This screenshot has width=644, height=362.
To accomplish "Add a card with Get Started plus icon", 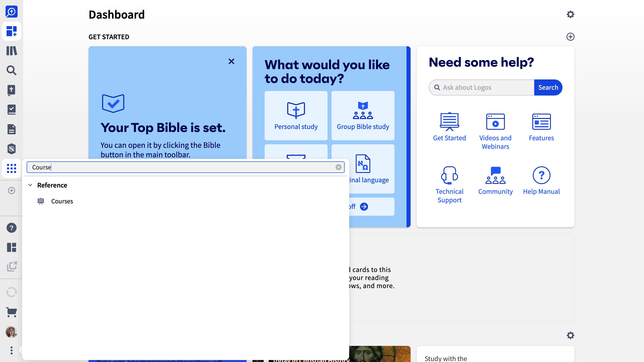I will pyautogui.click(x=570, y=37).
